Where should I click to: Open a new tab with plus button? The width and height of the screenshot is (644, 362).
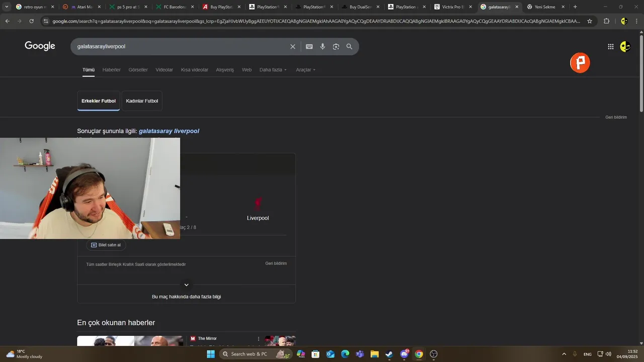[575, 7]
